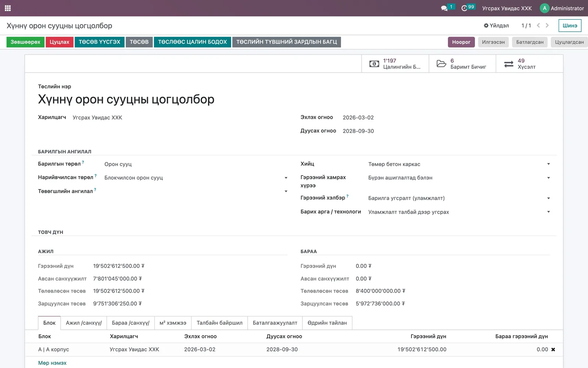588x368 pixels.
Task: Open the Баталгаажуулалт tab
Action: click(275, 323)
